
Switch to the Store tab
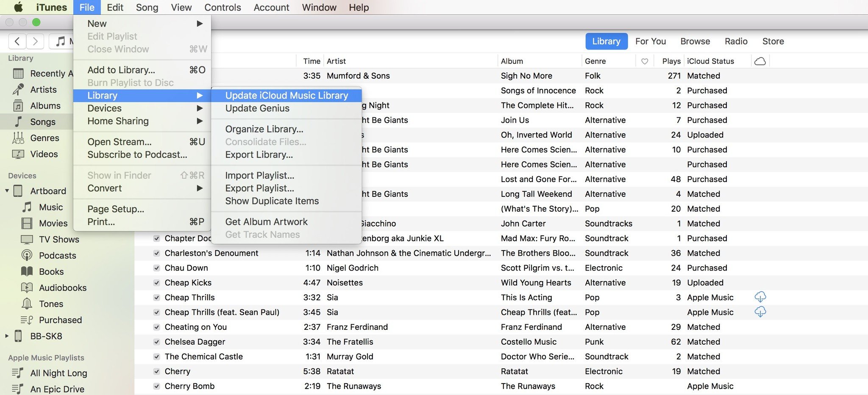tap(773, 41)
